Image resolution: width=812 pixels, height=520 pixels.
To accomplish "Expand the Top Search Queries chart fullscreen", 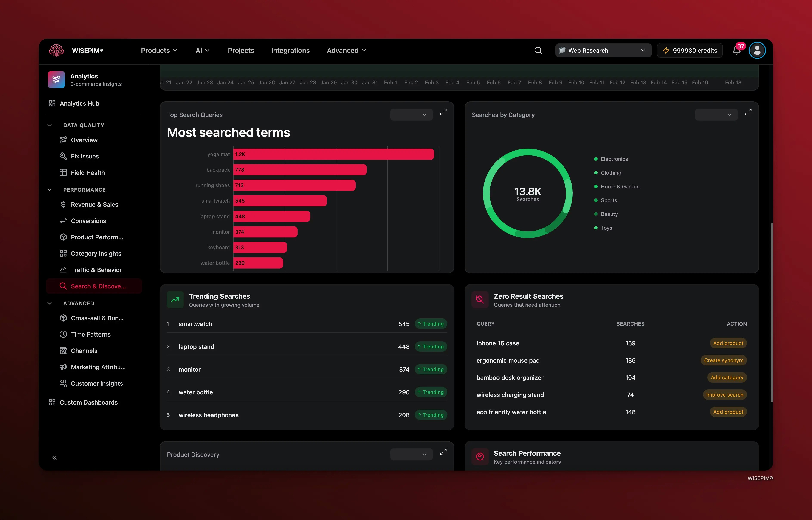I will tap(443, 112).
